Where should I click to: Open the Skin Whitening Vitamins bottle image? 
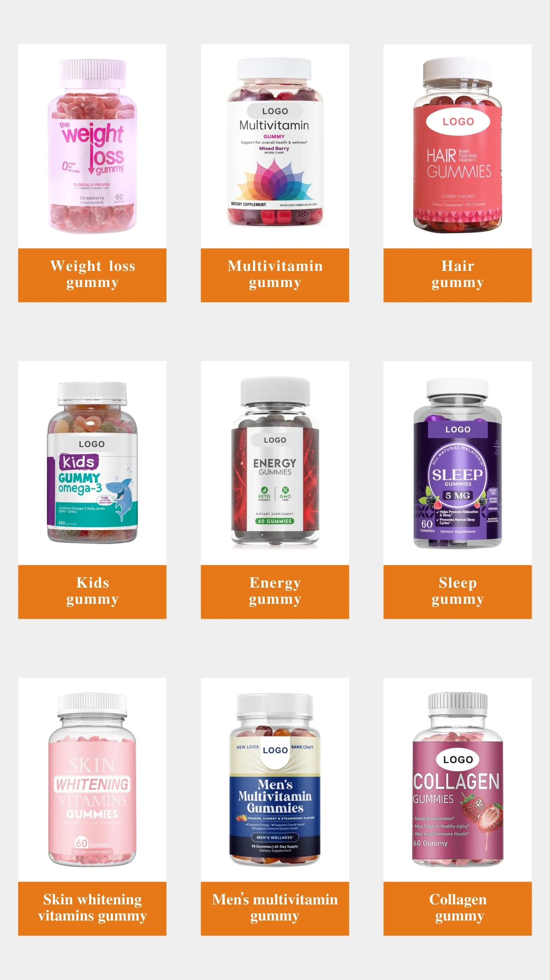pyautogui.click(x=92, y=780)
